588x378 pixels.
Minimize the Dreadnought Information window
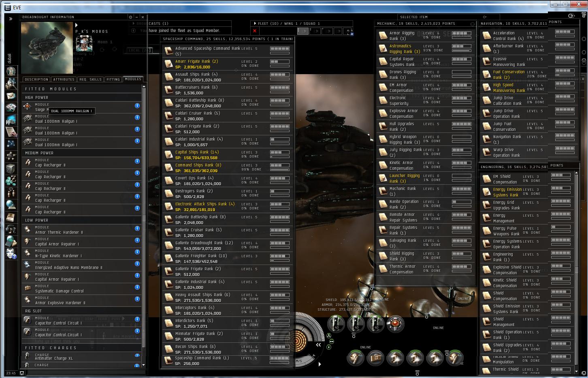coord(136,17)
